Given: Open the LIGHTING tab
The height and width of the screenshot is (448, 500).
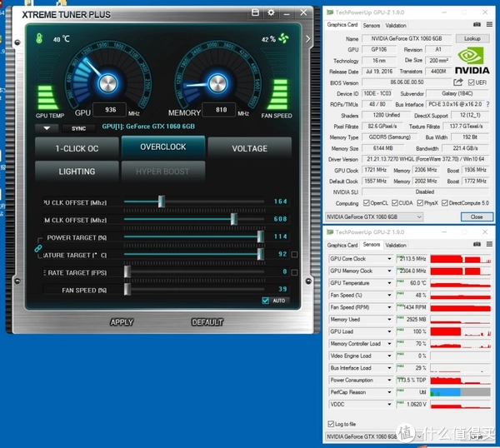Looking at the screenshot, I should click(77, 172).
